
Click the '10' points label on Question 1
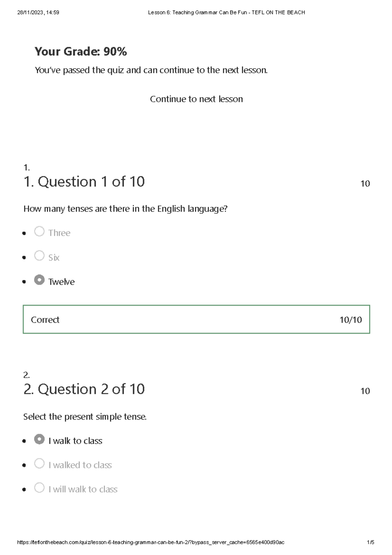coord(365,184)
